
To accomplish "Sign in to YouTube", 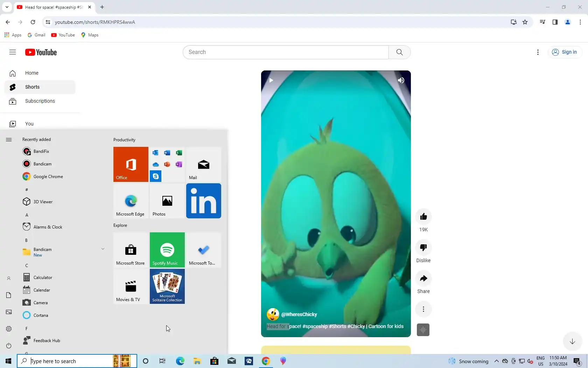I will pos(564,52).
